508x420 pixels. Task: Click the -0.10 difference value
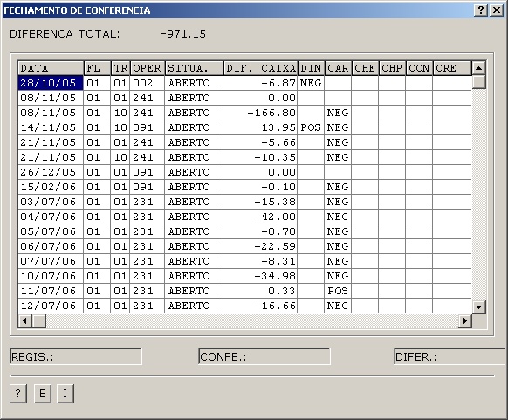[278, 187]
